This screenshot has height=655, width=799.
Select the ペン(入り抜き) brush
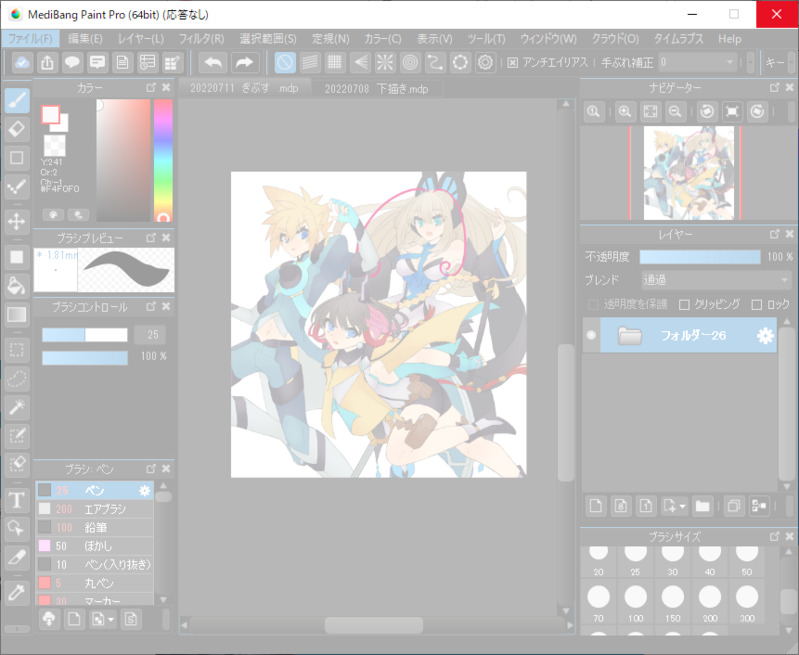point(95,564)
